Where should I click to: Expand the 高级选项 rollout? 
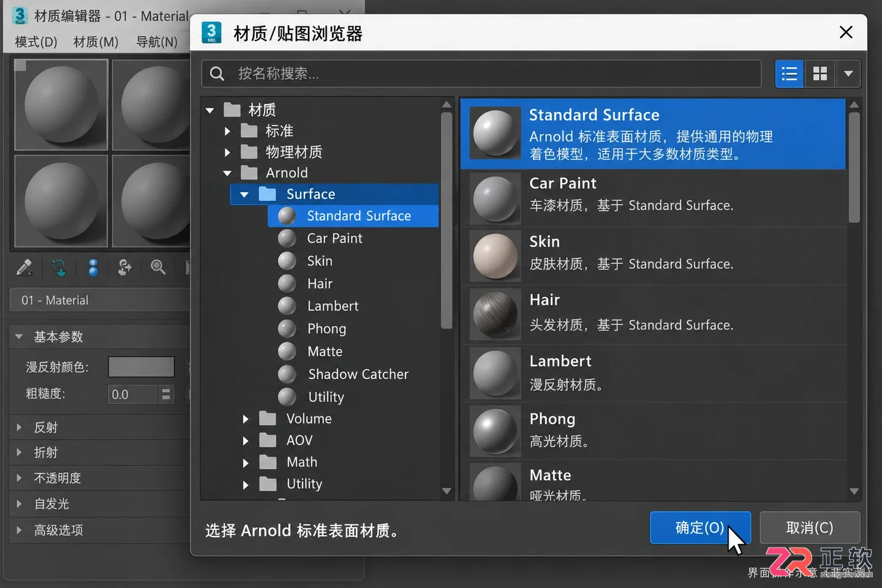[19, 530]
